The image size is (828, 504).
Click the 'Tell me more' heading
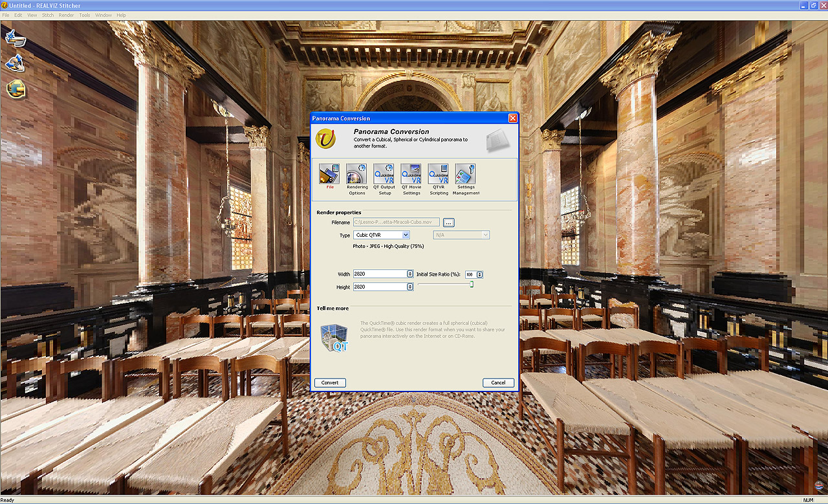[x=332, y=309]
